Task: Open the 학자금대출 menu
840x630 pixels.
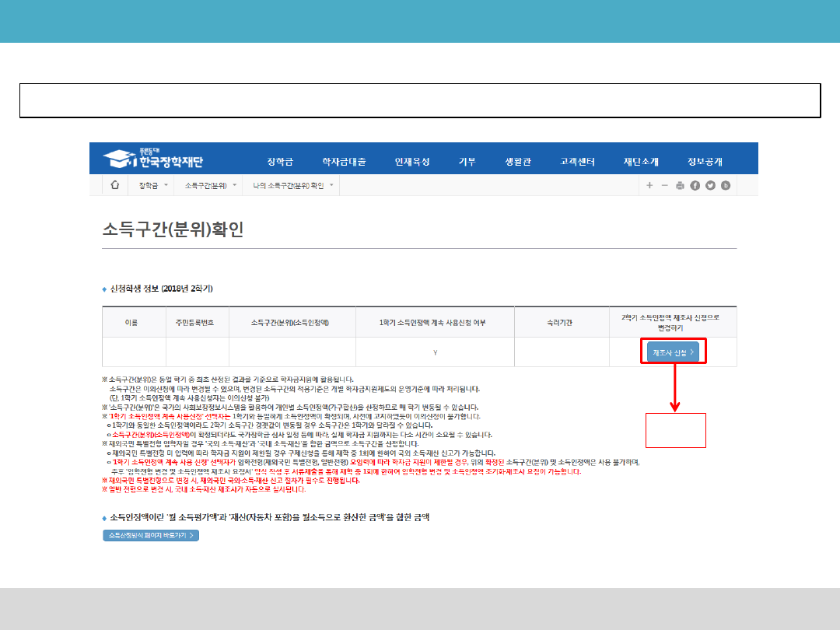Action: click(x=344, y=161)
